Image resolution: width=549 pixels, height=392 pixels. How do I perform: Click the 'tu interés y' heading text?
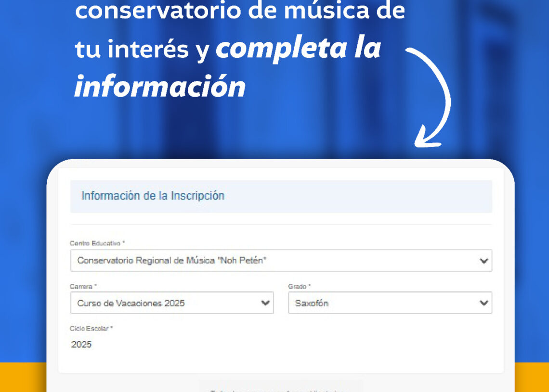coord(142,50)
